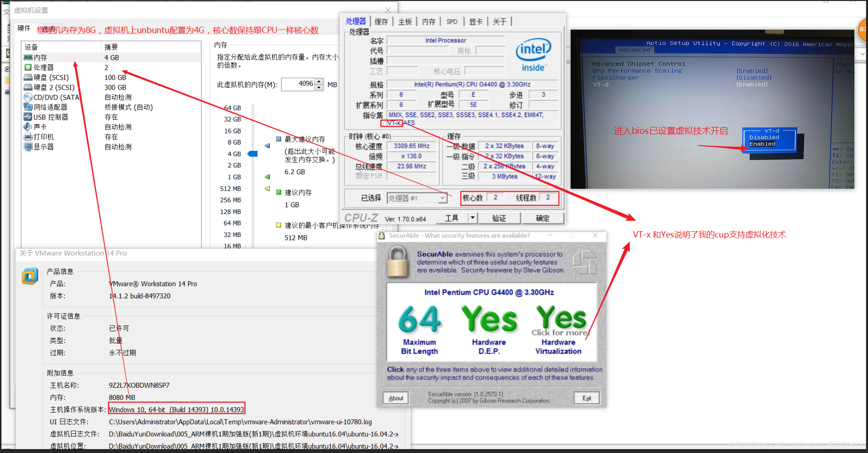Click the 桥接模式 (自动) summary value
This screenshot has height=453, width=868.
pos(129,107)
